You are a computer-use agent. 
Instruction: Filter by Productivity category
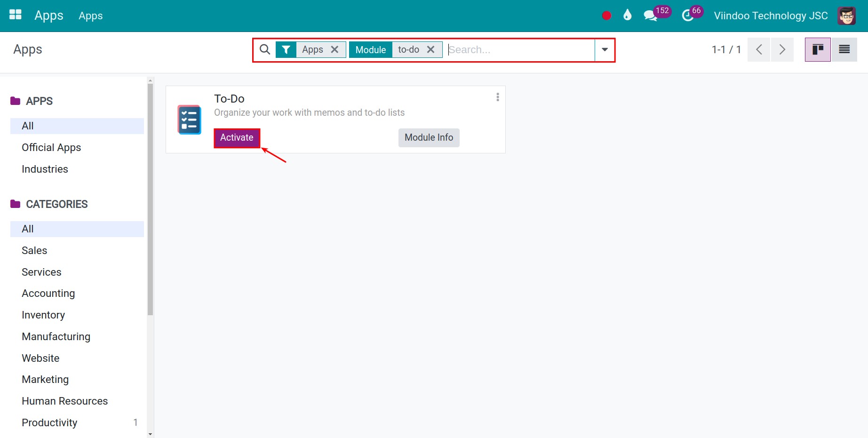tap(77, 422)
